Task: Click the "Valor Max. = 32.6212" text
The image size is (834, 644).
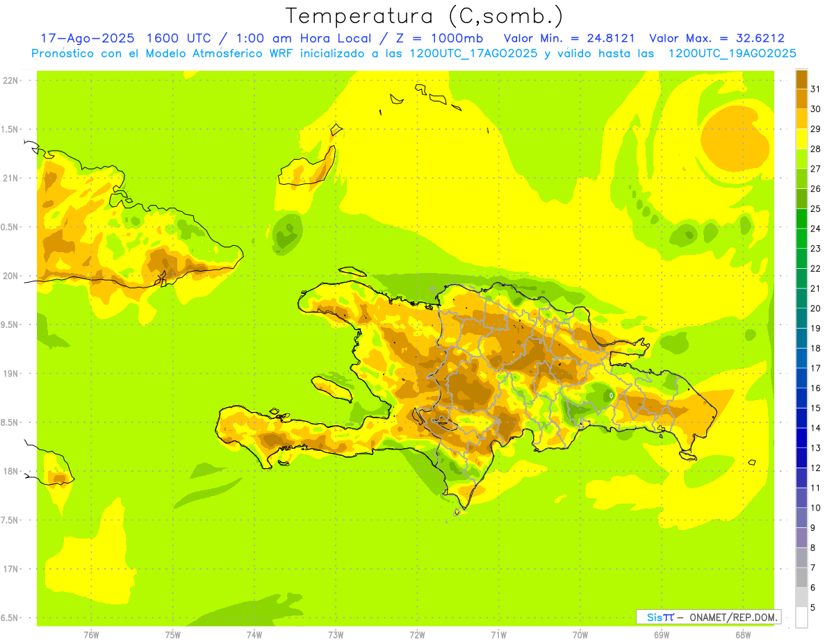Action: 717,38
